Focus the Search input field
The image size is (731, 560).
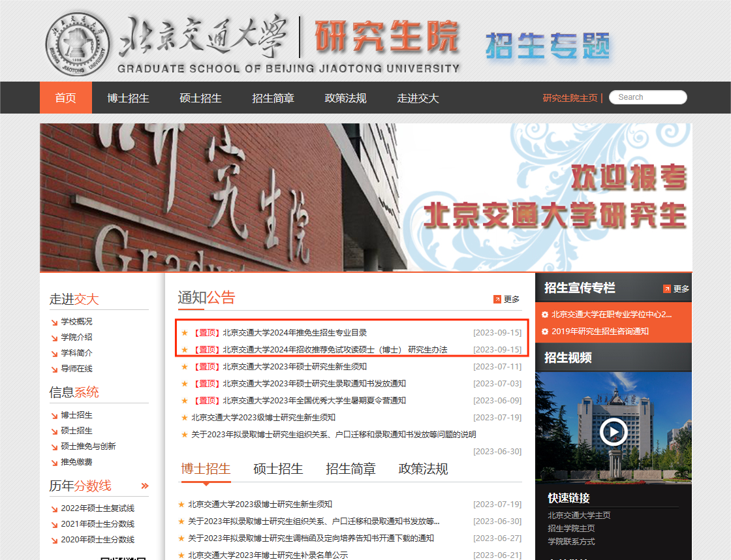[648, 97]
